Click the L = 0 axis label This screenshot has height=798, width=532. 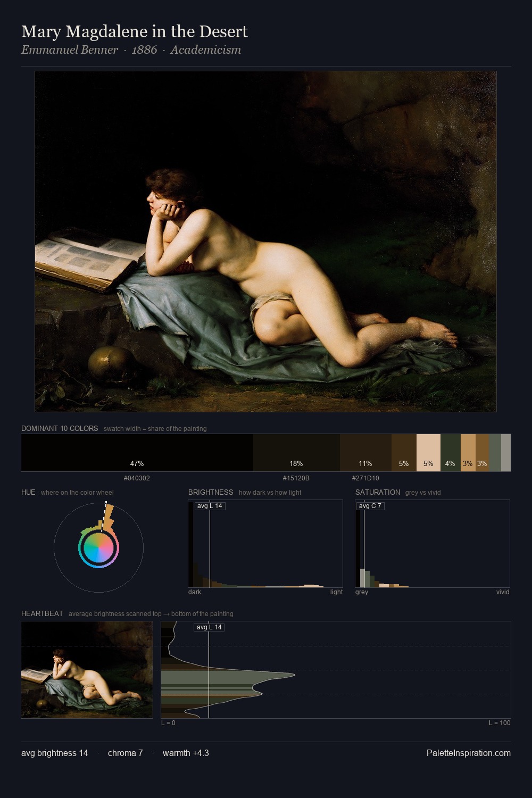pyautogui.click(x=168, y=723)
